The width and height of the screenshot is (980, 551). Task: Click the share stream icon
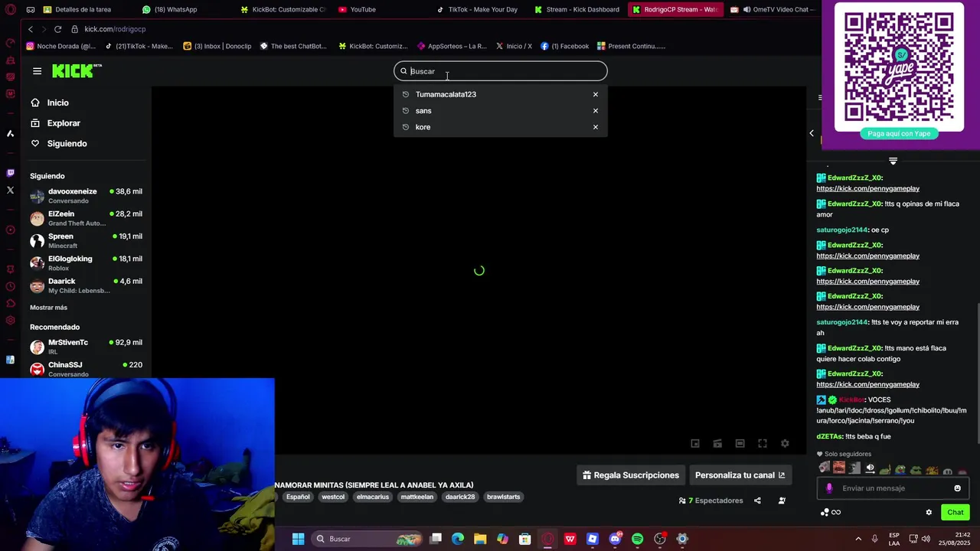757,500
